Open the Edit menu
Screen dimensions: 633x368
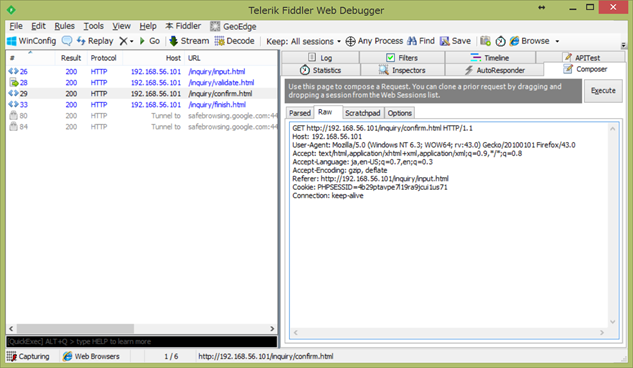38,26
